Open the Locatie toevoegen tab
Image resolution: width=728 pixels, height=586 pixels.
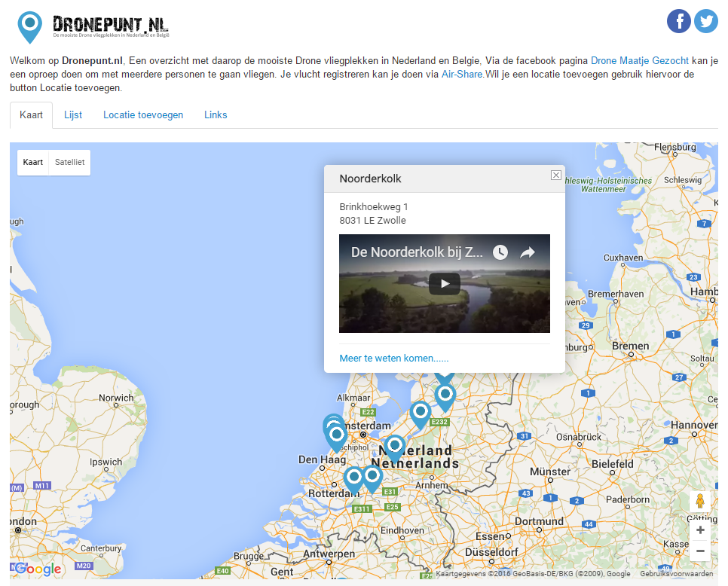point(143,115)
